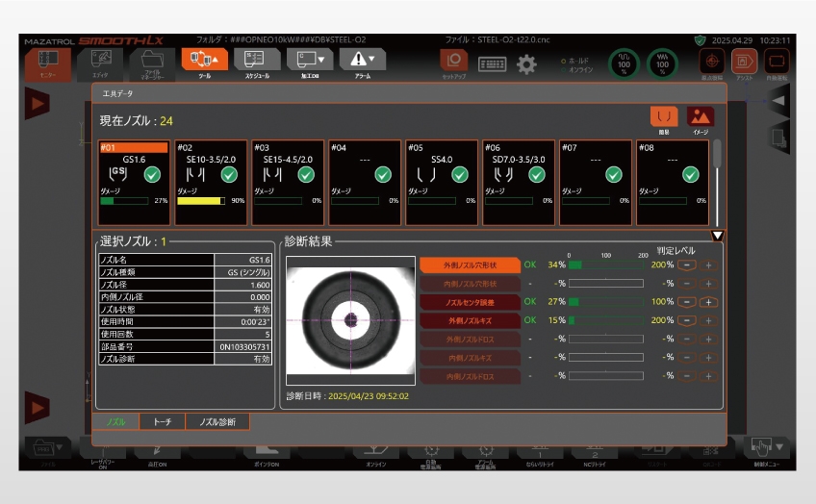This screenshot has height=504, width=816.
Task: Toggle the green checkmark on nozzle #02
Action: (229, 174)
